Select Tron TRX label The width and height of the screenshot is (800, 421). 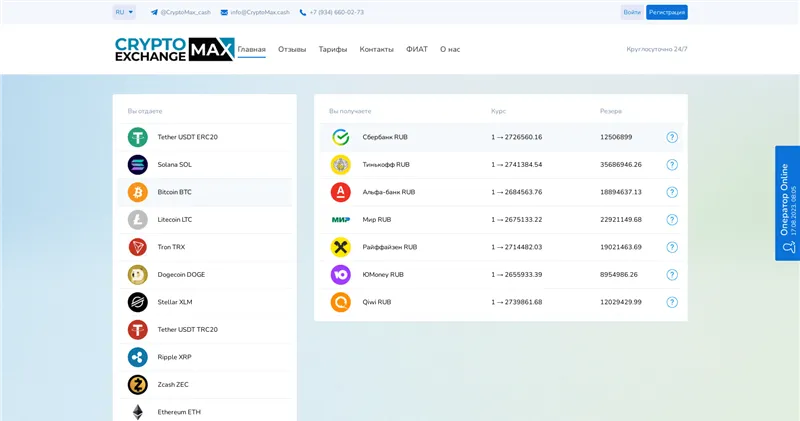tap(171, 247)
